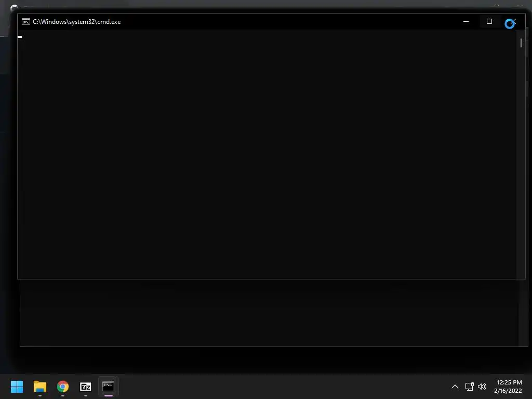This screenshot has height=399, width=532.
Task: Close the cmd.exe window
Action: pyautogui.click(x=513, y=21)
